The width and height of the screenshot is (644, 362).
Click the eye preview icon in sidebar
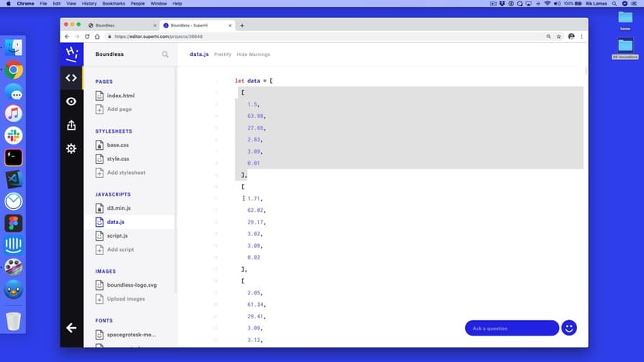pos(71,102)
